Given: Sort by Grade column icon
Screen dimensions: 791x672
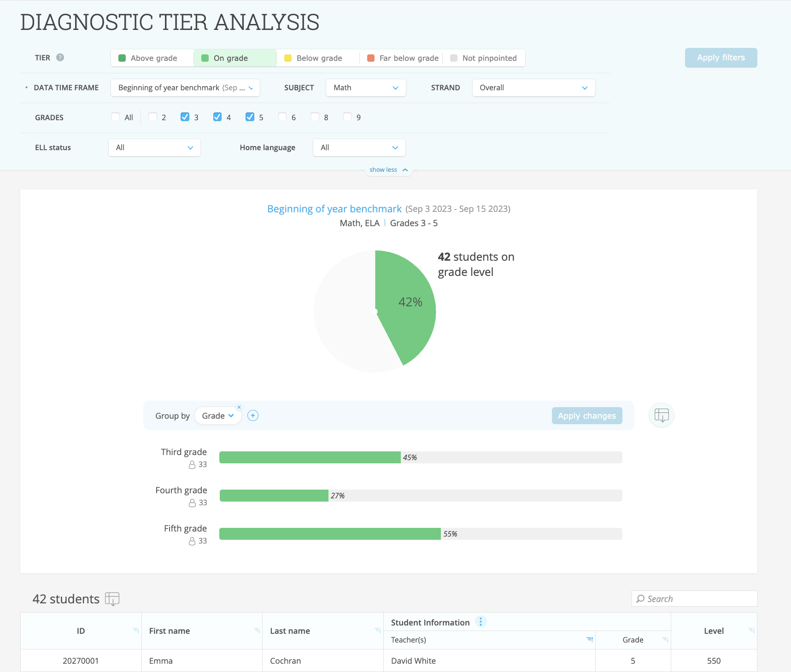Looking at the screenshot, I should 665,639.
